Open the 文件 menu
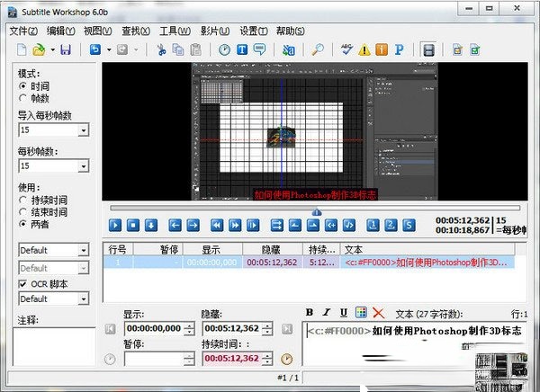 pyautogui.click(x=24, y=30)
